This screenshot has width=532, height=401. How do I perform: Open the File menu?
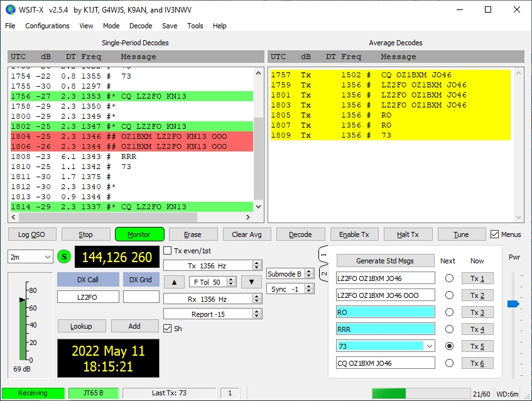coord(10,26)
